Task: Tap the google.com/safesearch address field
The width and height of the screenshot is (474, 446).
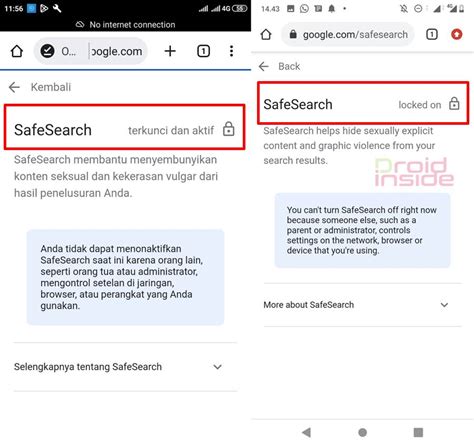Action: pyautogui.click(x=348, y=34)
